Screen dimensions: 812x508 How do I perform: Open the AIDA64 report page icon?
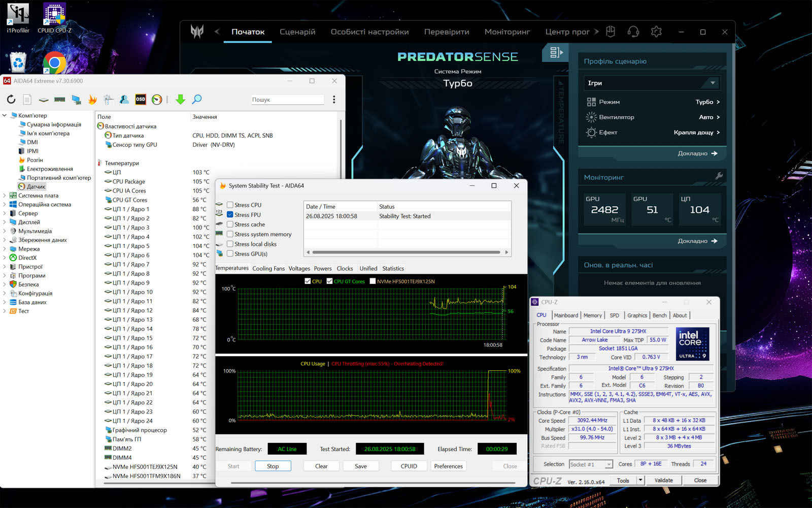(x=27, y=100)
